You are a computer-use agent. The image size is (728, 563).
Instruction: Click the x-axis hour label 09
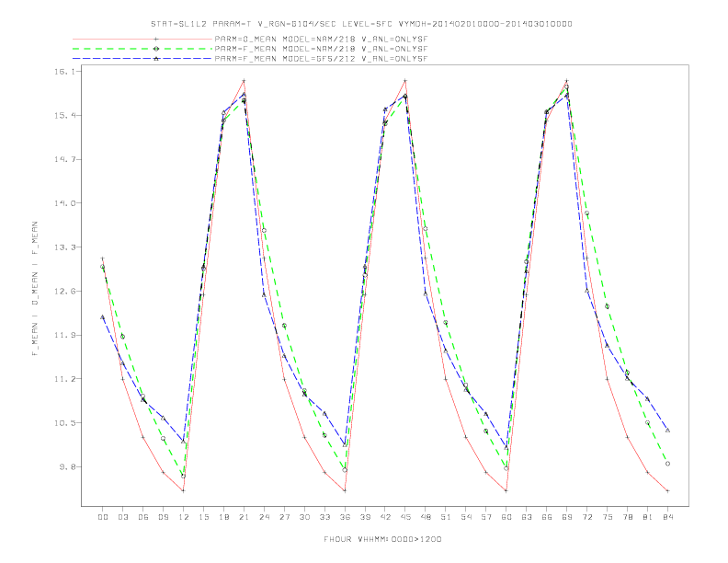(x=163, y=517)
